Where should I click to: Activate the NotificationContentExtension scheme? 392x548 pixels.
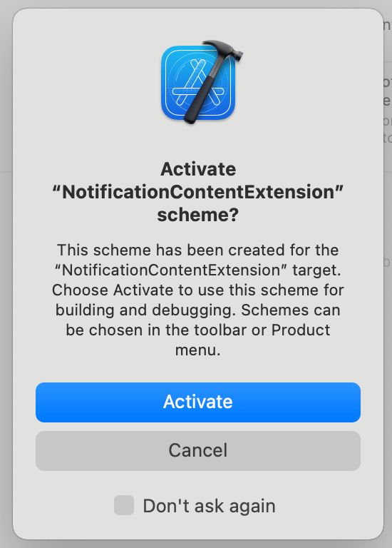198,402
